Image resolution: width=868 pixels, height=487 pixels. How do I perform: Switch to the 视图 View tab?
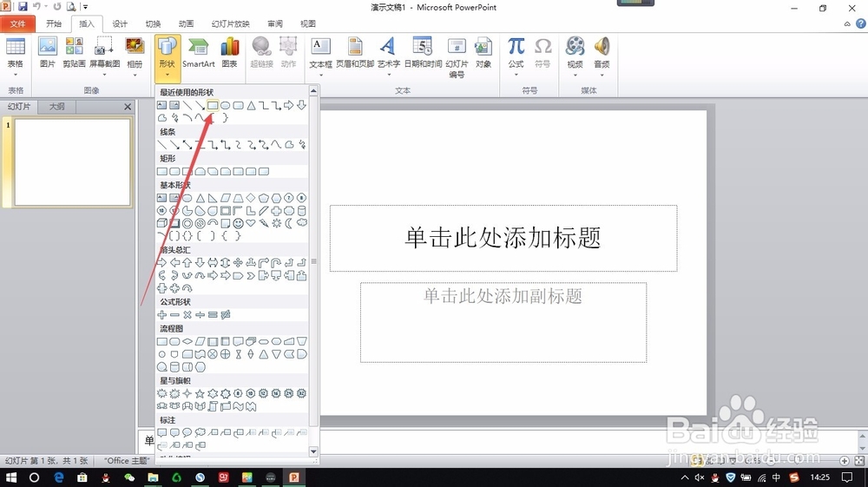(x=308, y=23)
